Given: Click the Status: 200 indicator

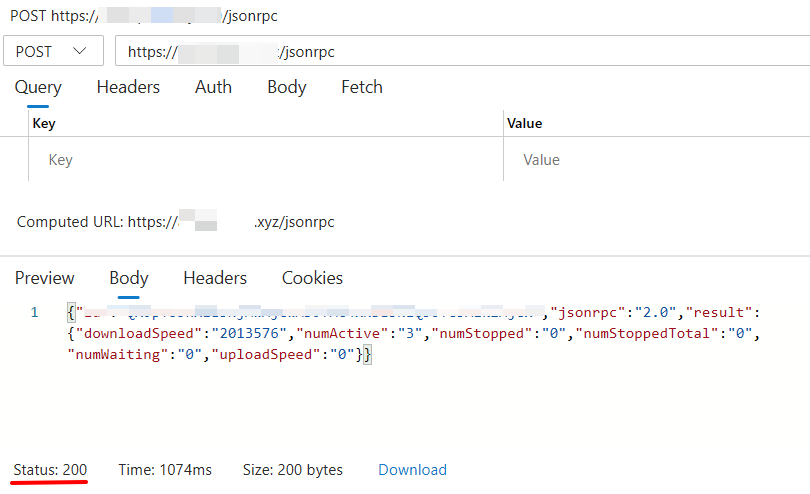Looking at the screenshot, I should click(x=50, y=470).
